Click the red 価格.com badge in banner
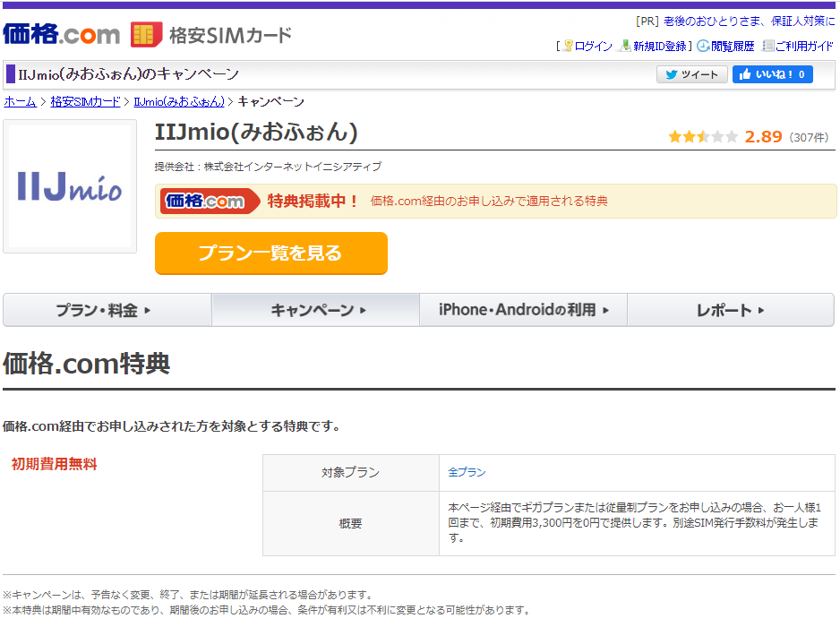The width and height of the screenshot is (840, 627). tap(210, 201)
